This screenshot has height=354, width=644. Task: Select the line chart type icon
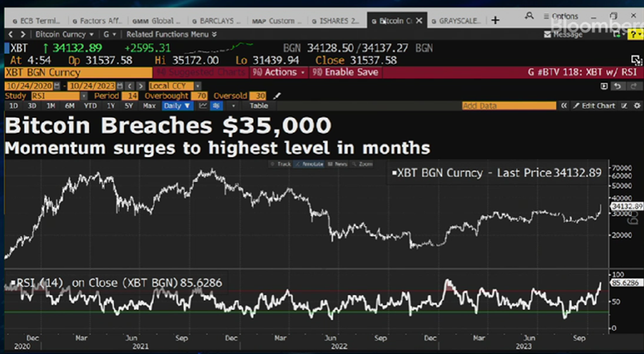(x=203, y=105)
